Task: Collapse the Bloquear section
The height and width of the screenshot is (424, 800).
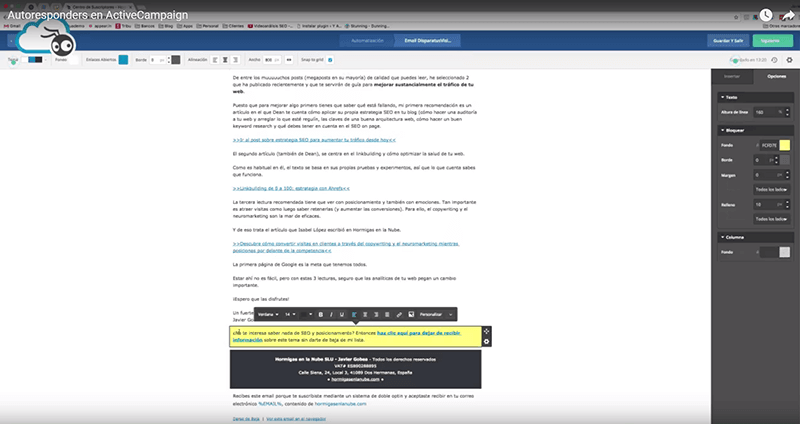Action: [x=755, y=131]
